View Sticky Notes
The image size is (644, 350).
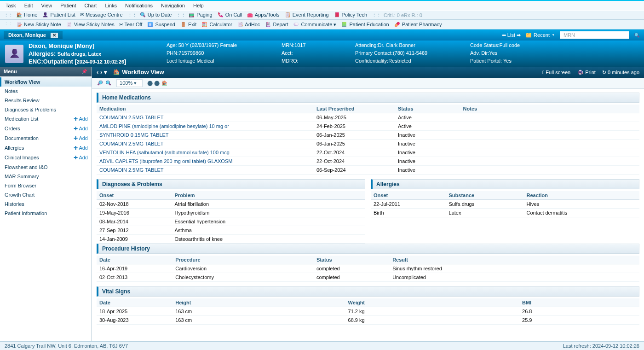click(x=90, y=24)
